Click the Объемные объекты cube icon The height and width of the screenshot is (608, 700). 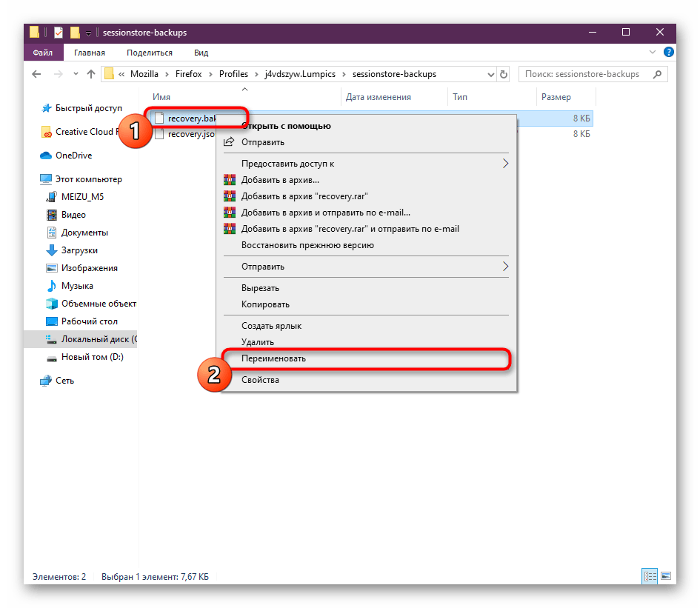pyautogui.click(x=52, y=304)
